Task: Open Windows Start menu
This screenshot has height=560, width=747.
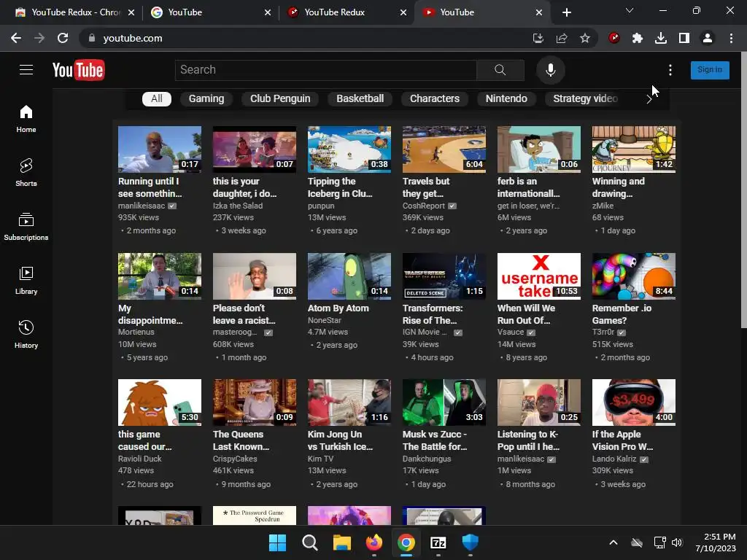Action: click(277, 542)
